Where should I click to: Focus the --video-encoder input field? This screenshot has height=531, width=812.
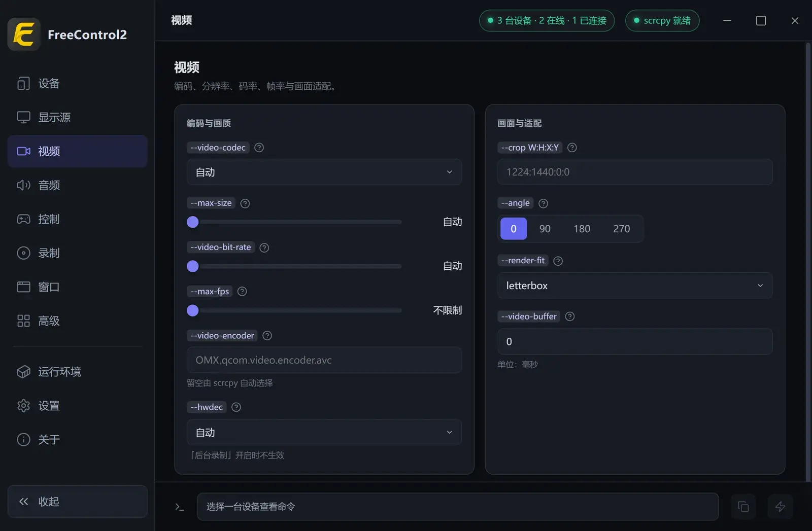pyautogui.click(x=324, y=360)
